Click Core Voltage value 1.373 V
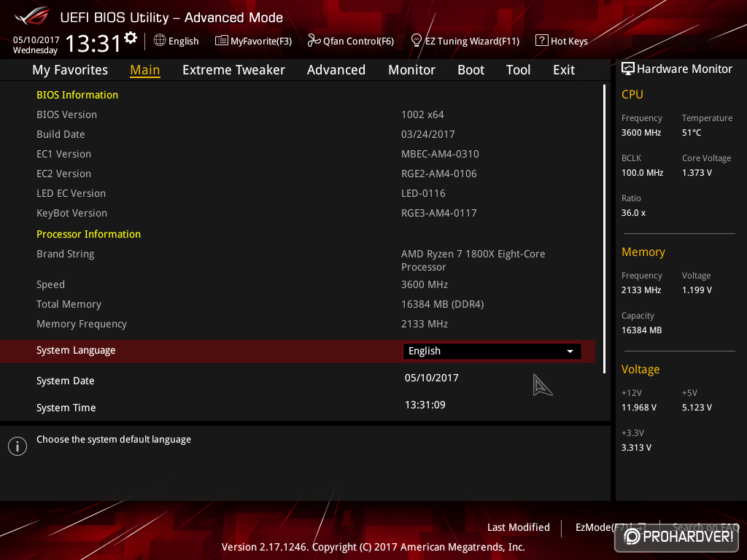This screenshot has width=747, height=560. point(697,172)
